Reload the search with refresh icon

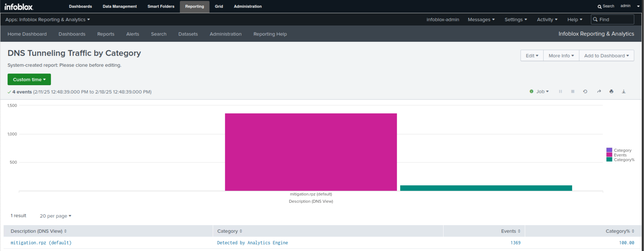(x=585, y=91)
